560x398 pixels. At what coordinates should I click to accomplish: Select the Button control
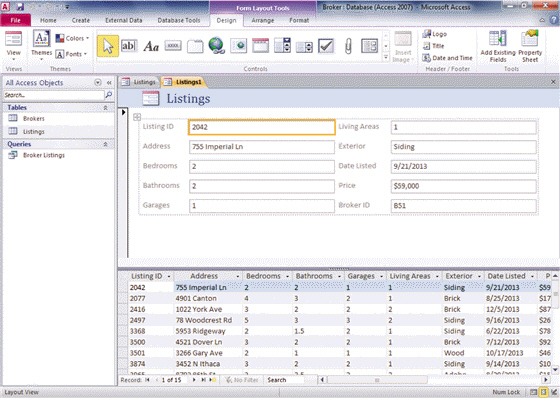(173, 46)
